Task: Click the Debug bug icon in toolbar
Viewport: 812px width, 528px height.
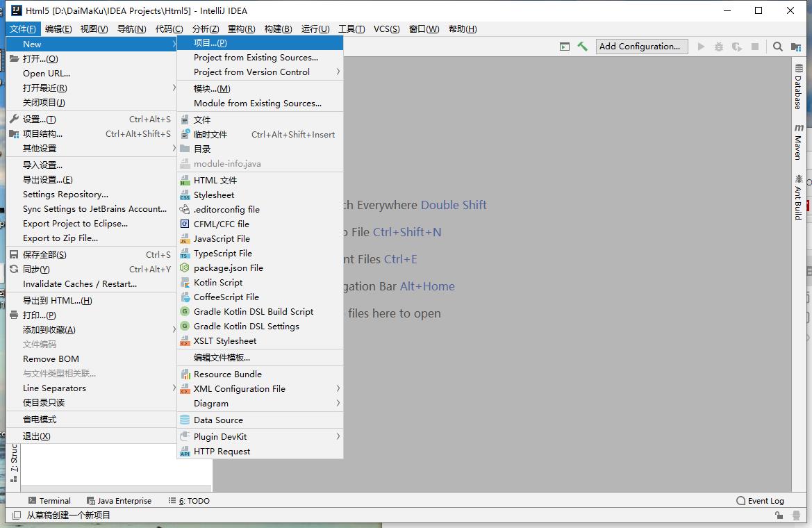Action: 719,47
